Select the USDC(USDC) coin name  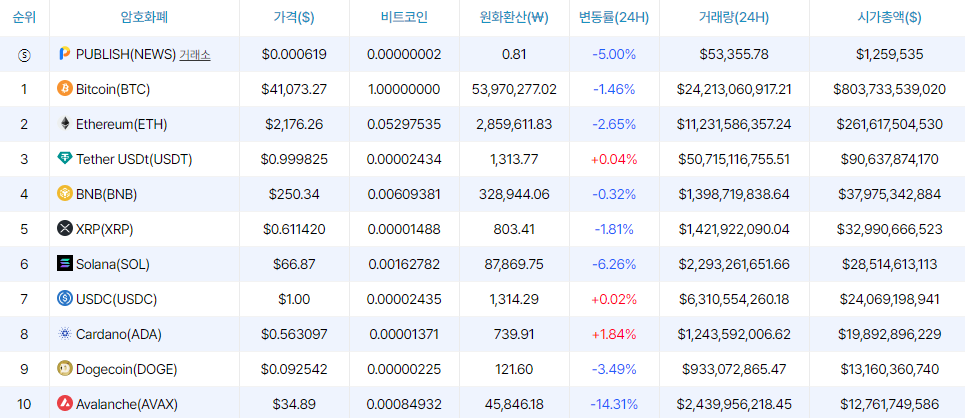point(116,300)
